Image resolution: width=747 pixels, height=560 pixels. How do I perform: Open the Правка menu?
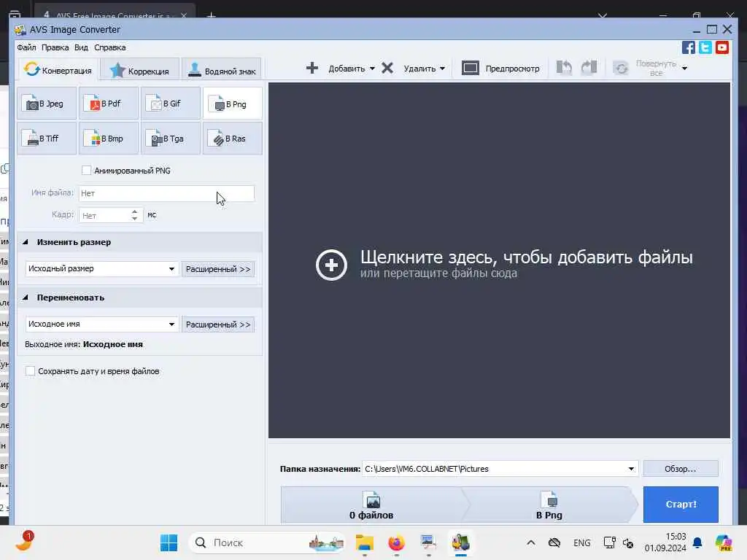(x=55, y=47)
